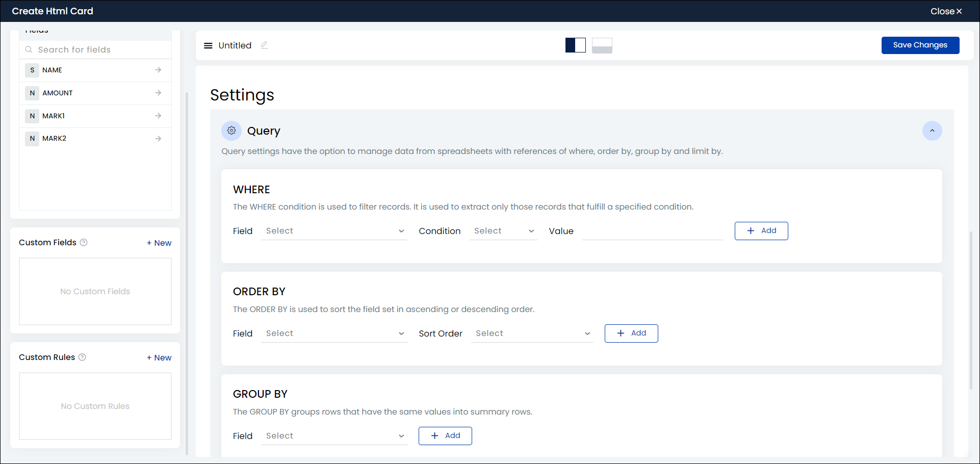Screen dimensions: 980x464
Task: Click the arrow icon next to NAME field
Action: click(x=158, y=70)
